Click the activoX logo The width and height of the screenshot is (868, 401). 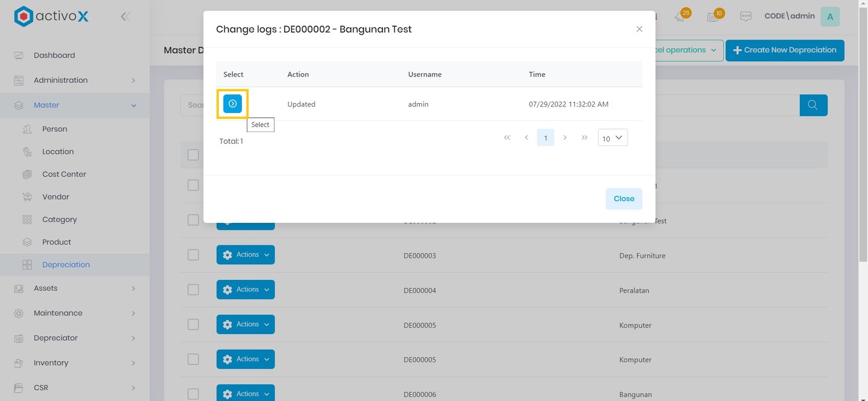point(52,16)
